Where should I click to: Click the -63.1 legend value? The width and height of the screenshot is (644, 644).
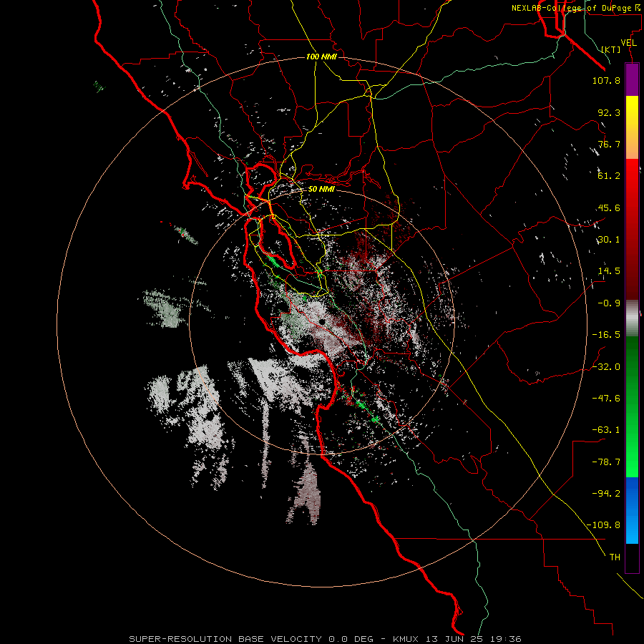click(606, 430)
